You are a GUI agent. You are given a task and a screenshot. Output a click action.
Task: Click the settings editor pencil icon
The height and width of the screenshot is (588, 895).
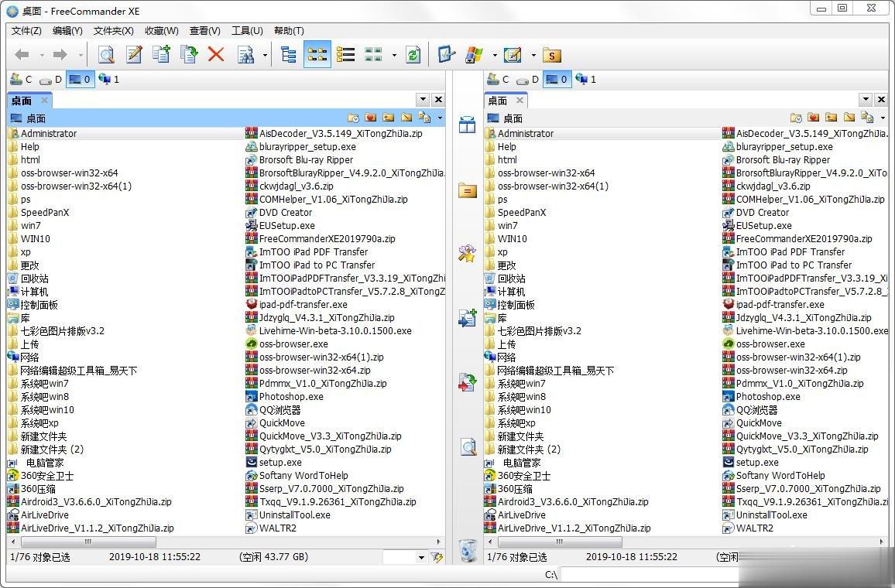point(513,55)
